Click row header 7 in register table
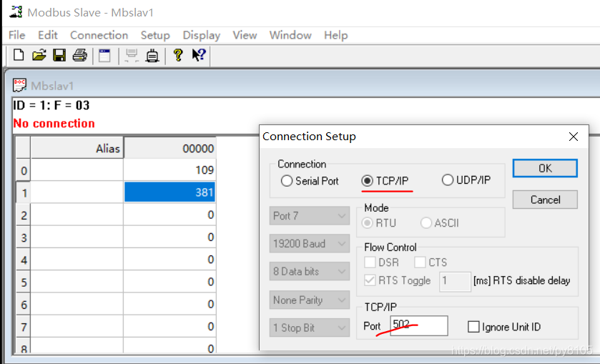The width and height of the screenshot is (600, 364). (x=23, y=327)
